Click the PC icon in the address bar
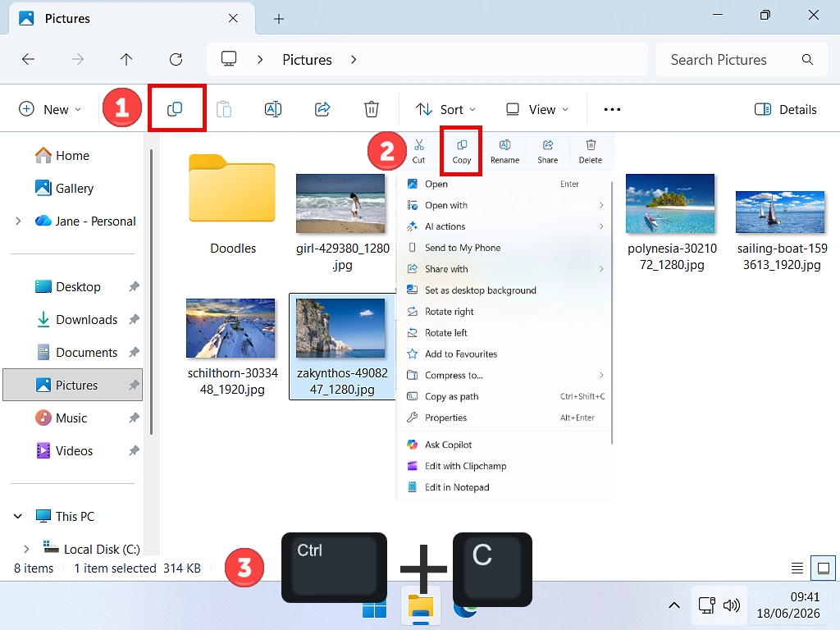This screenshot has width=840, height=630. click(230, 59)
